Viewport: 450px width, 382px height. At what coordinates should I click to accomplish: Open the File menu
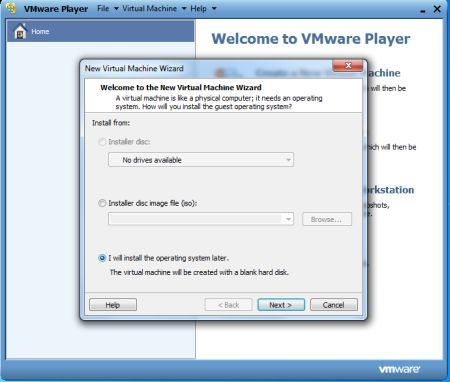[x=103, y=9]
